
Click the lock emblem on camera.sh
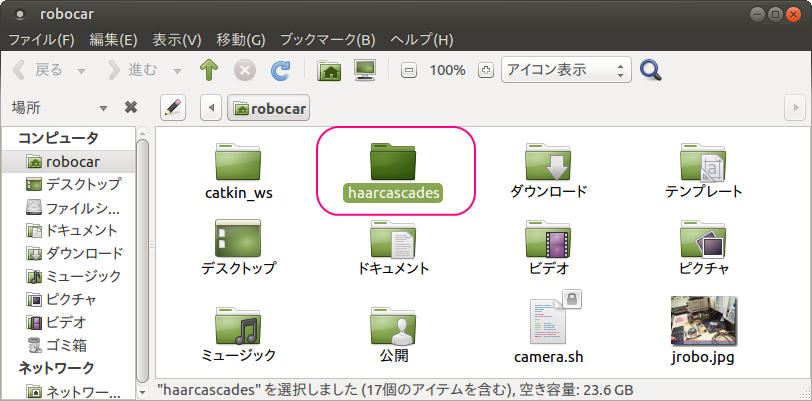coord(572,299)
